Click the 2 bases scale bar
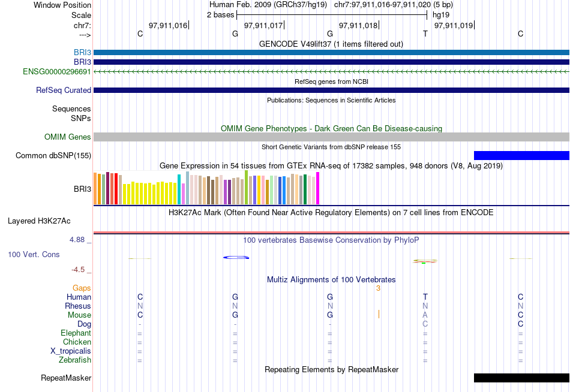This screenshot has width=570, height=392. coord(332,15)
